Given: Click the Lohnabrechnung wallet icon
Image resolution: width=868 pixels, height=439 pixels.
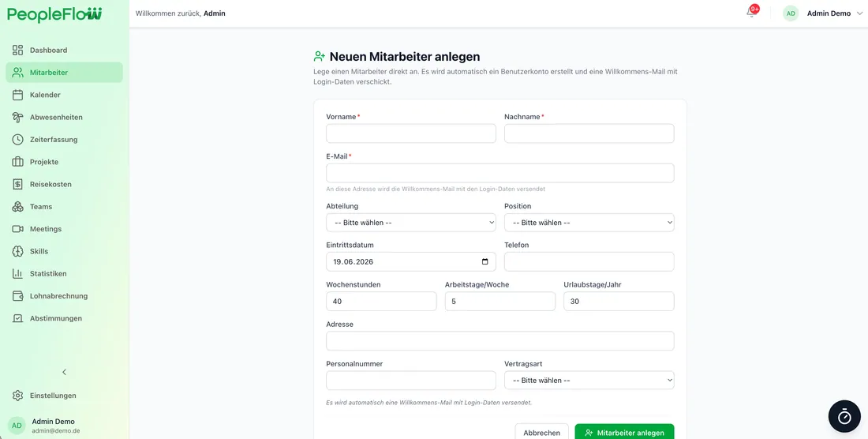Looking at the screenshot, I should point(17,295).
